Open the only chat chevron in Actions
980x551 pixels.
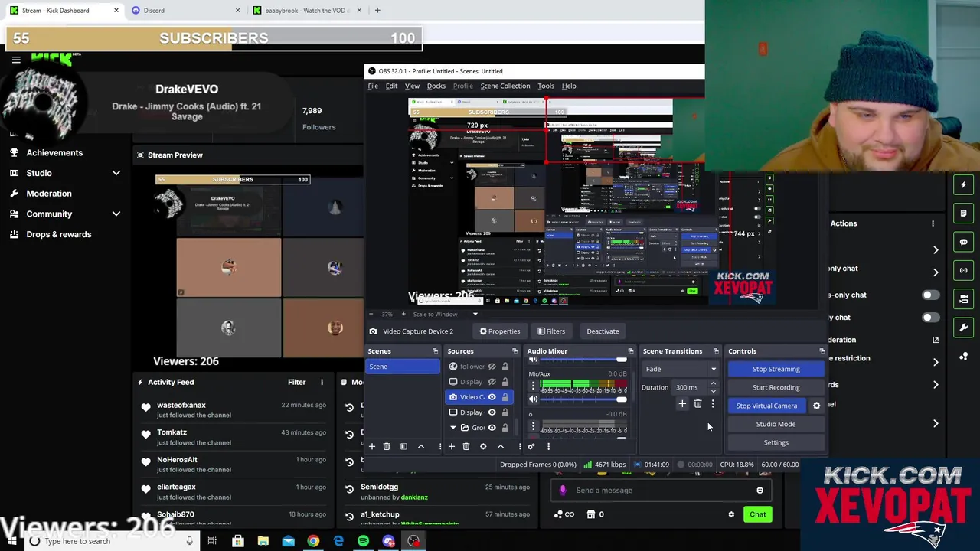point(936,272)
